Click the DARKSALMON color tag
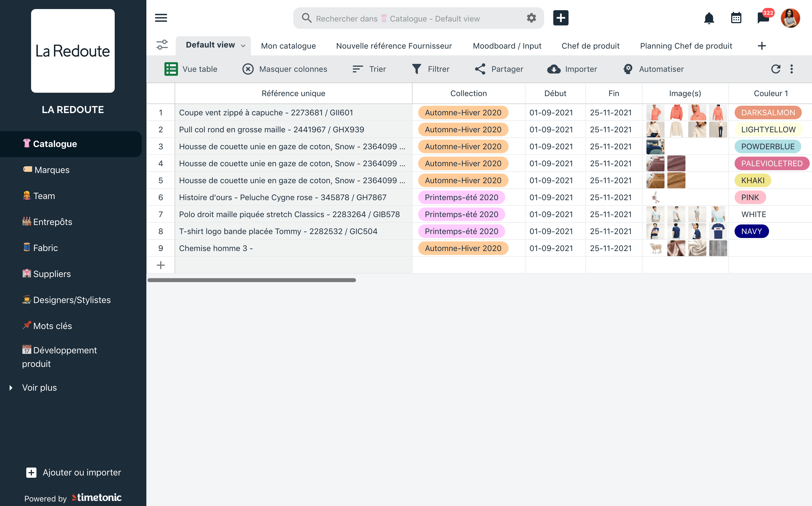 (x=768, y=113)
